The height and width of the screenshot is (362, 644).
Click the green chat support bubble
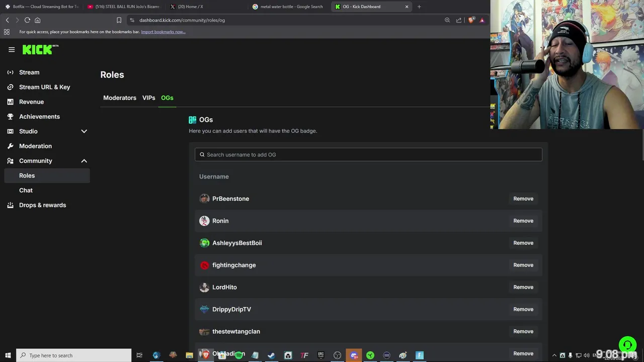[627, 345]
